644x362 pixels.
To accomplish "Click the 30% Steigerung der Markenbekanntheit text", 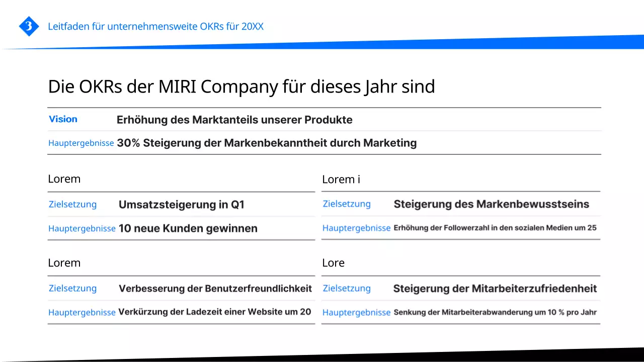I will click(267, 143).
